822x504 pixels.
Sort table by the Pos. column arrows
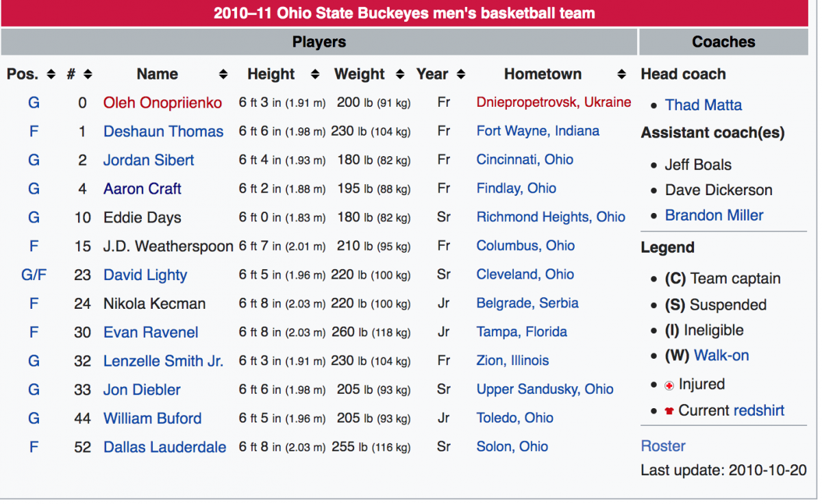coord(51,75)
